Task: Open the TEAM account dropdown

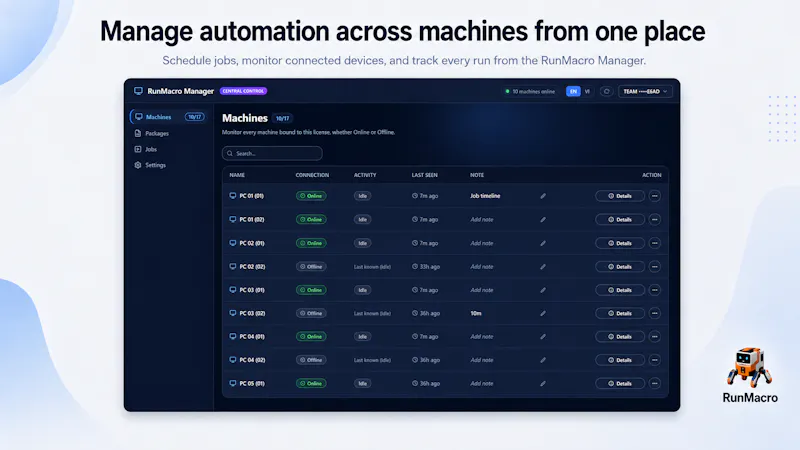Action: click(645, 91)
